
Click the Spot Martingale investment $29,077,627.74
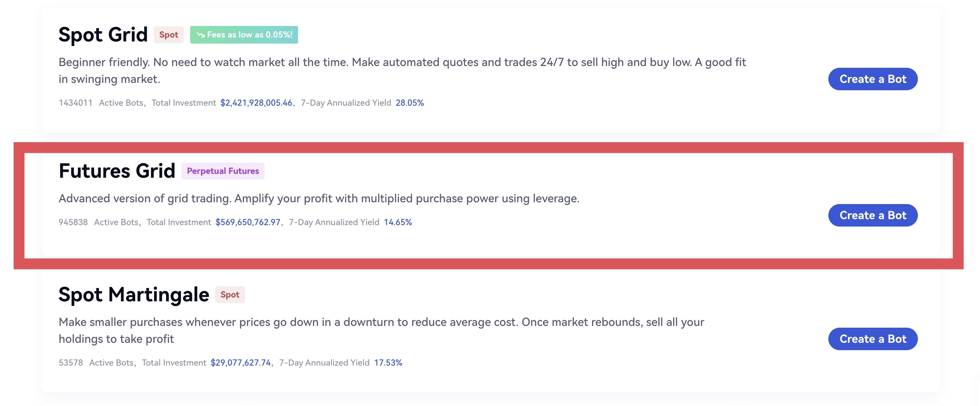[240, 362]
